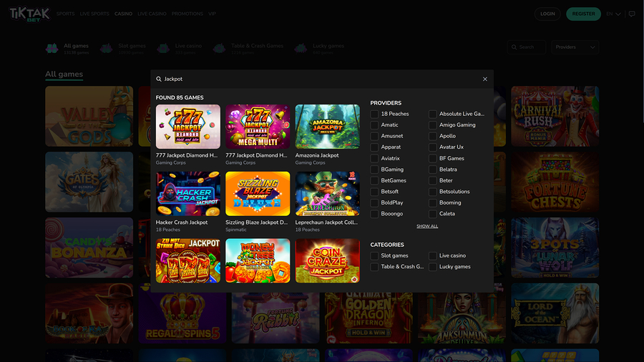Check the Slot games category checkbox

coord(374,255)
